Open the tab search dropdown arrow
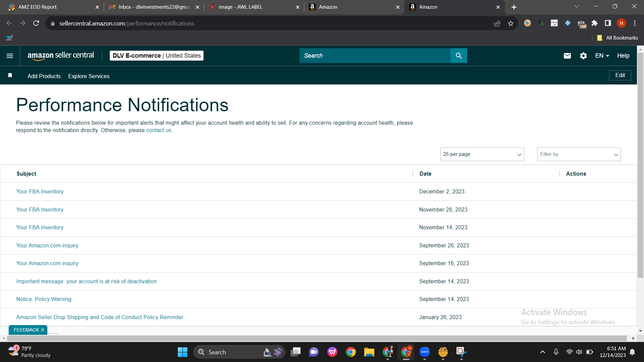 pyautogui.click(x=577, y=6)
